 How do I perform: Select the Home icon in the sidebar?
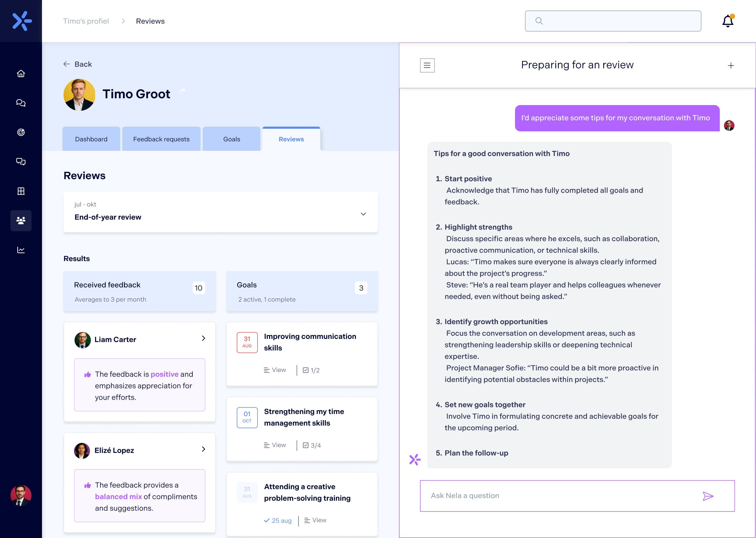pos(21,74)
